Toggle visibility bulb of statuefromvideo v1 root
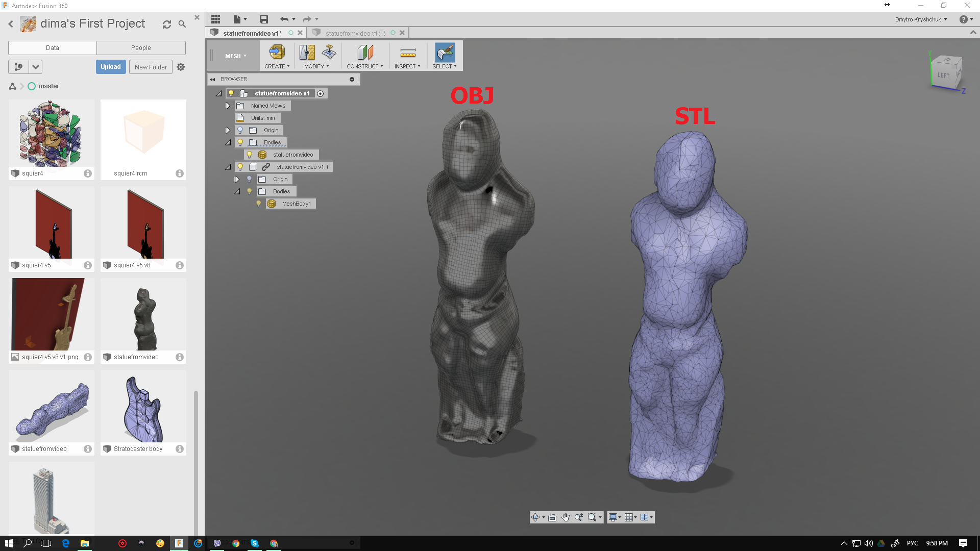This screenshot has width=980, height=551. click(231, 93)
